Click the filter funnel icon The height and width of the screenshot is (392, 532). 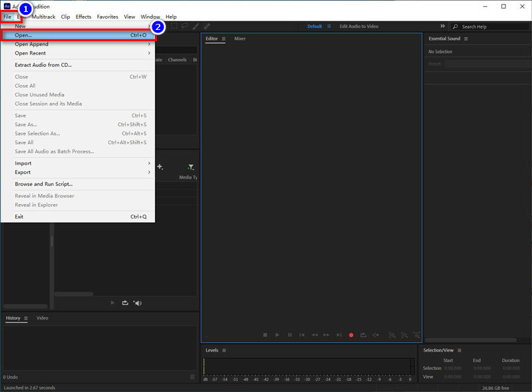pos(191,167)
